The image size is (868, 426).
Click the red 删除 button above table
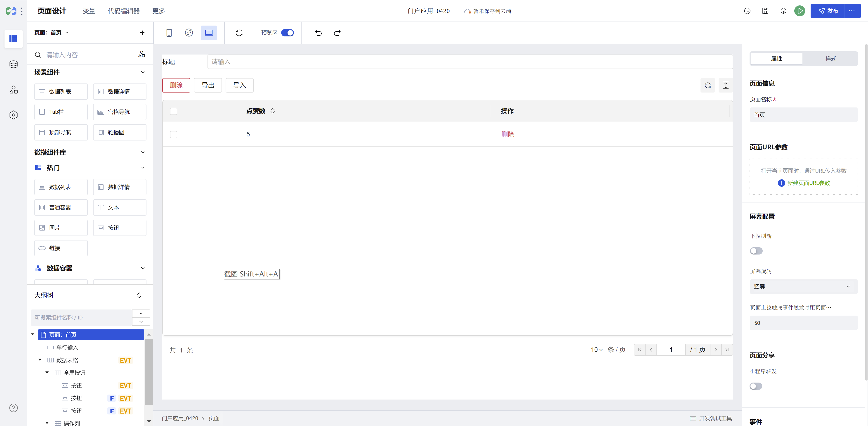point(176,85)
